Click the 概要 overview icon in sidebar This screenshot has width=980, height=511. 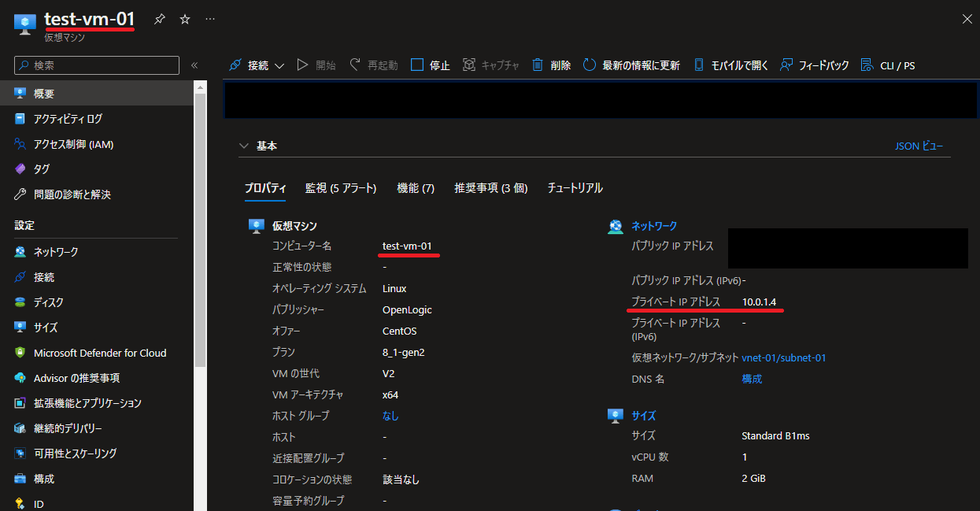(x=20, y=94)
